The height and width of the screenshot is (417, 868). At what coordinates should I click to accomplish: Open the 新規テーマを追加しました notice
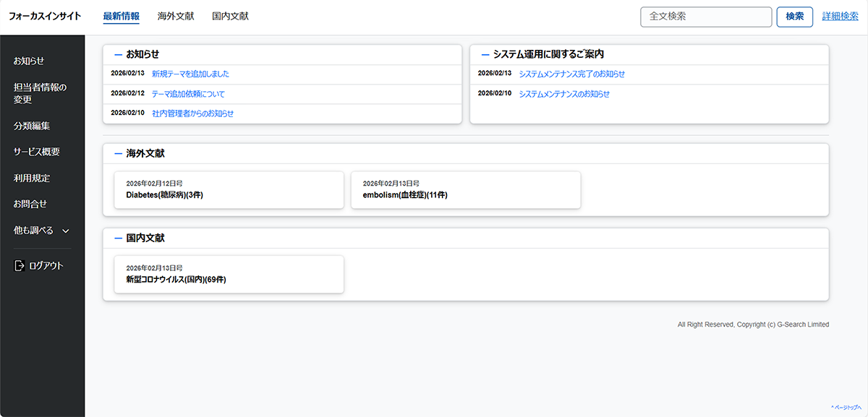click(190, 74)
